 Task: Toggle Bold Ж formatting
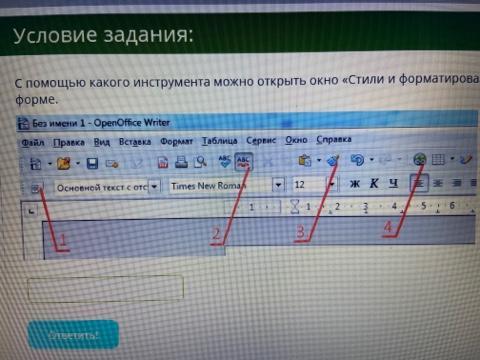355,183
